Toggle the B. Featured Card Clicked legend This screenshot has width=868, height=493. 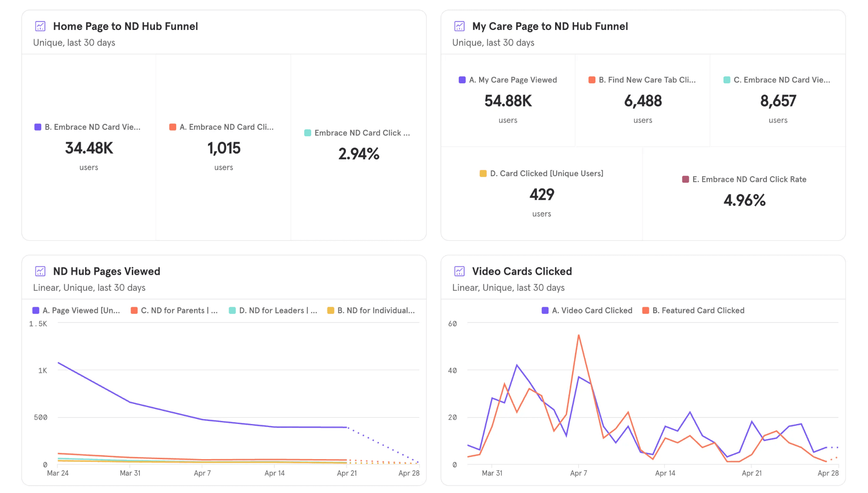(698, 310)
